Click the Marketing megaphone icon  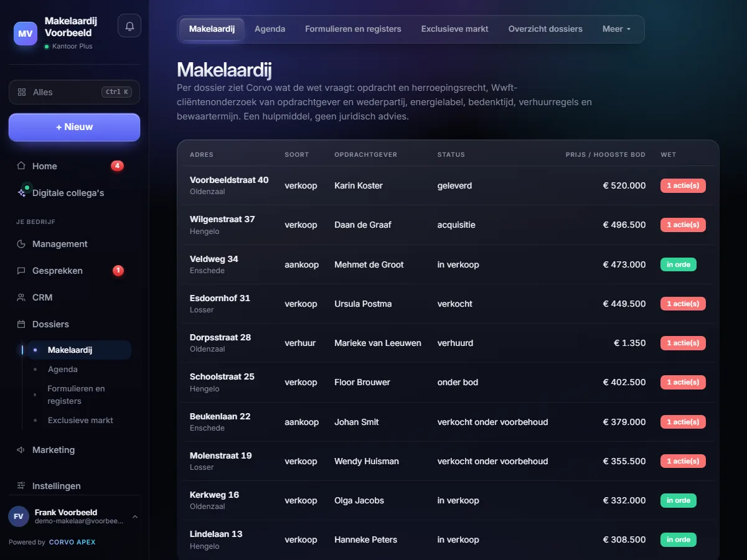point(21,450)
